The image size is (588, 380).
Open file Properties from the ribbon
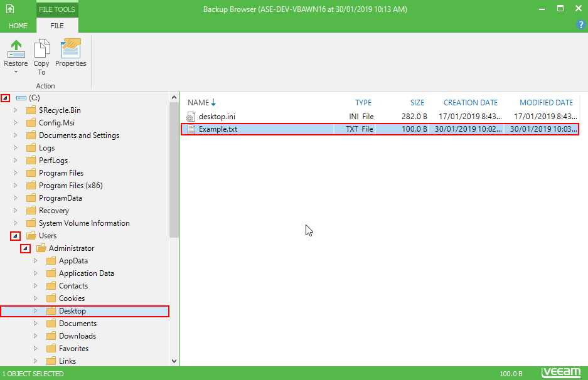(x=70, y=48)
